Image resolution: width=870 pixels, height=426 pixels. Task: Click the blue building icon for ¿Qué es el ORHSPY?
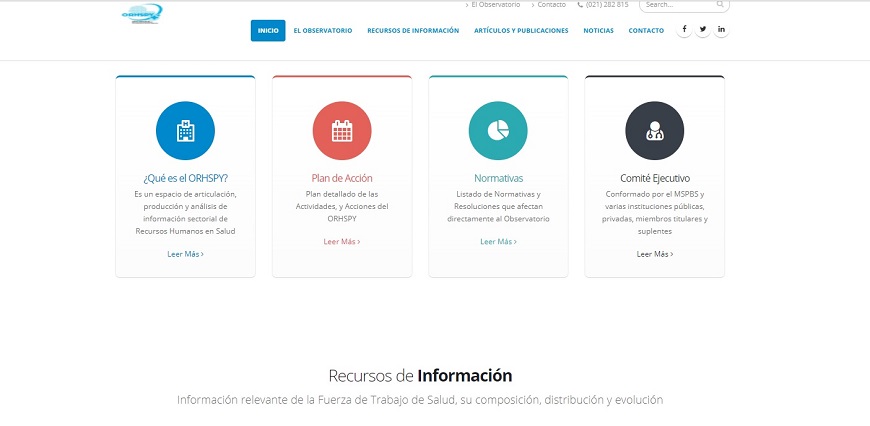point(185,131)
